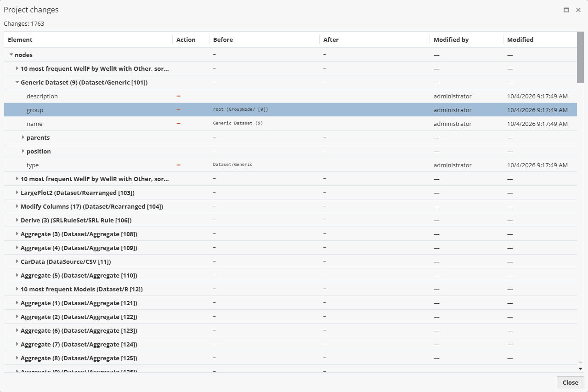This screenshot has width=588, height=392.
Task: Select the description row
Action: (290, 96)
